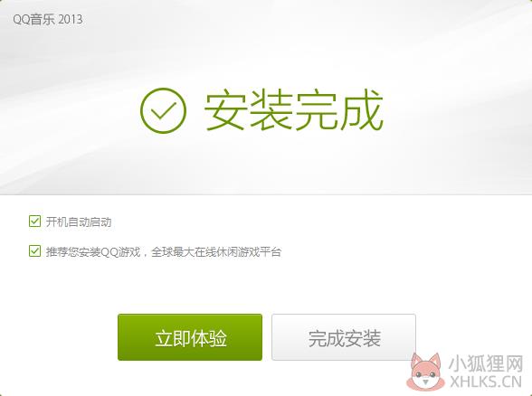Click the QQ游戏 recommendation label text
The height and width of the screenshot is (396, 532).
click(164, 252)
